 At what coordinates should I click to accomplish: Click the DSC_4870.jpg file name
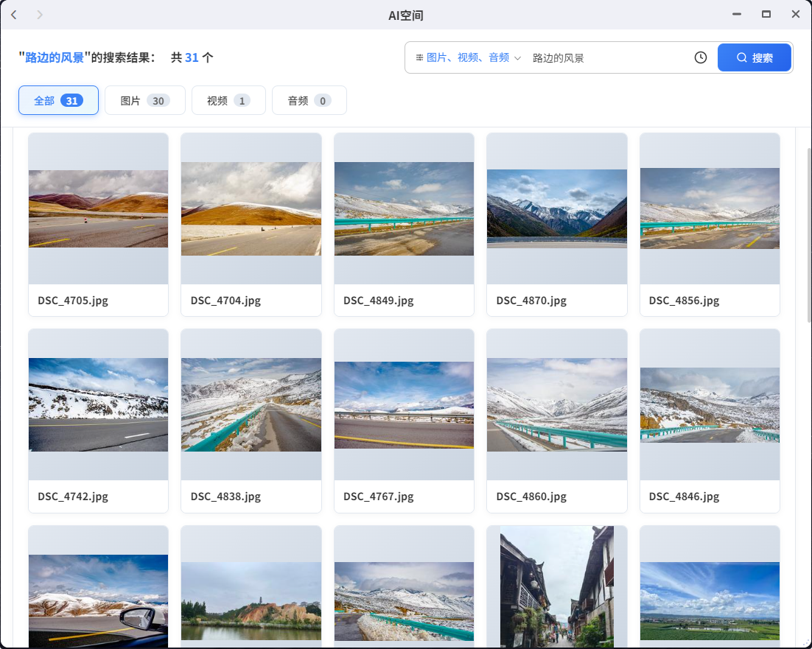point(531,301)
